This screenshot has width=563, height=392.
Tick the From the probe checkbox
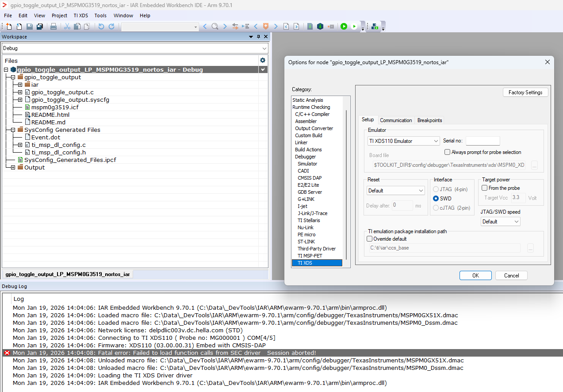pos(484,188)
